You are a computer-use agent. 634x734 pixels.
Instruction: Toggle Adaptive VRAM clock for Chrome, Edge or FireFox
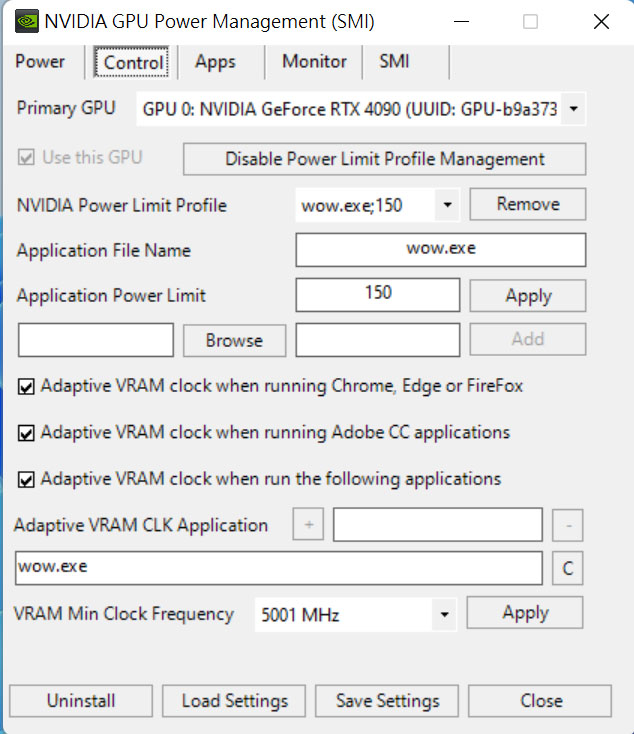coord(26,386)
